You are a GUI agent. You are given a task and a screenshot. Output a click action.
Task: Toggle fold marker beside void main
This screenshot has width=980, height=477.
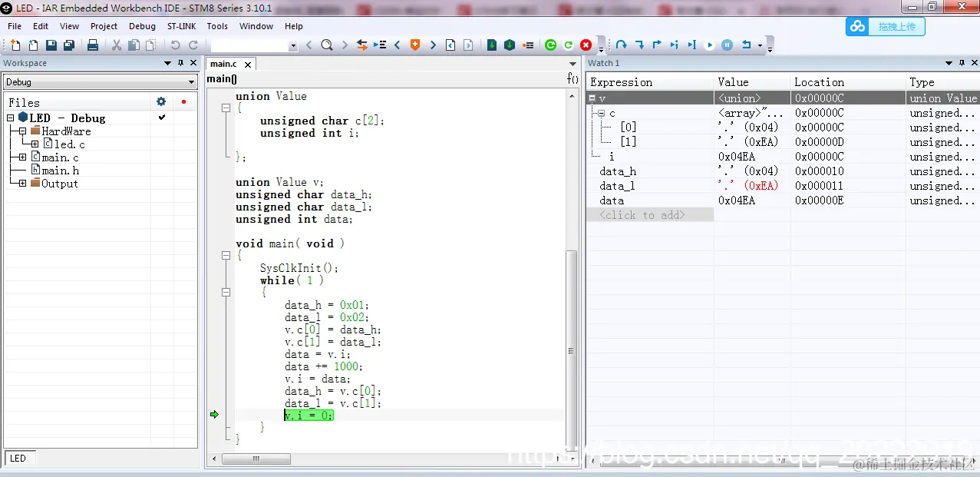[x=226, y=256]
